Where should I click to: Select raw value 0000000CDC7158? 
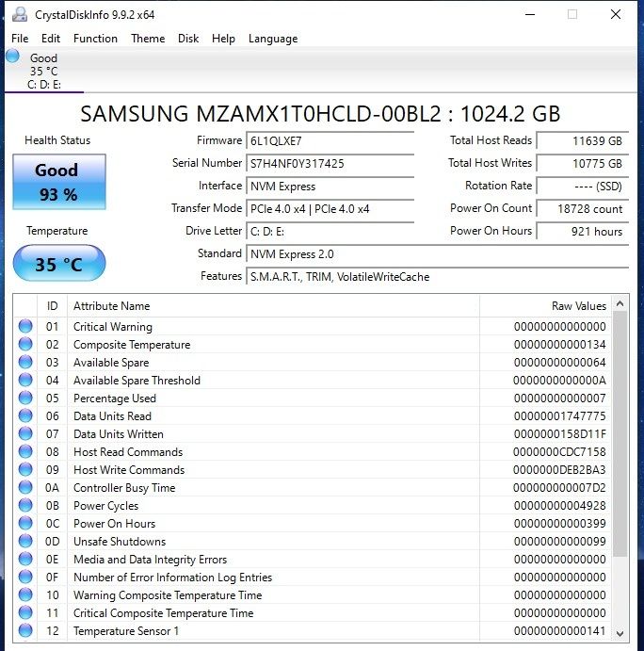tap(559, 451)
